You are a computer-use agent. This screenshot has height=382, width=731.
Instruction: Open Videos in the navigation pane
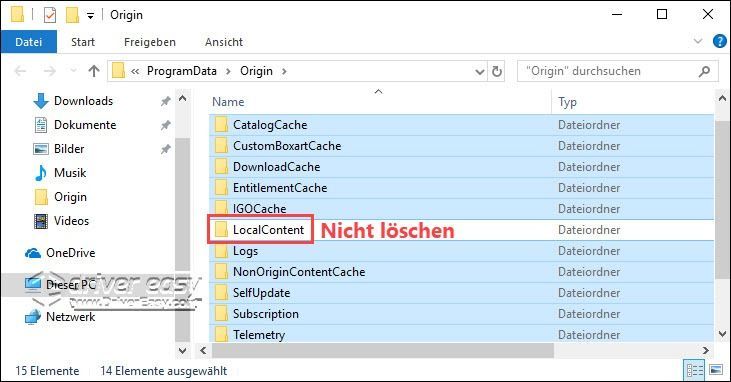coord(71,221)
